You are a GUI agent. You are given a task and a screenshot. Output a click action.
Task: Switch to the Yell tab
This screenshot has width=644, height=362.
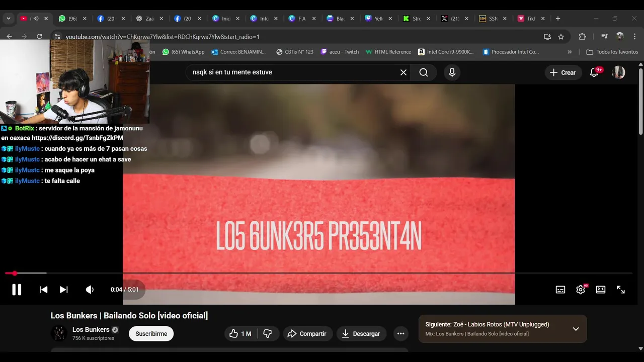coord(378,19)
